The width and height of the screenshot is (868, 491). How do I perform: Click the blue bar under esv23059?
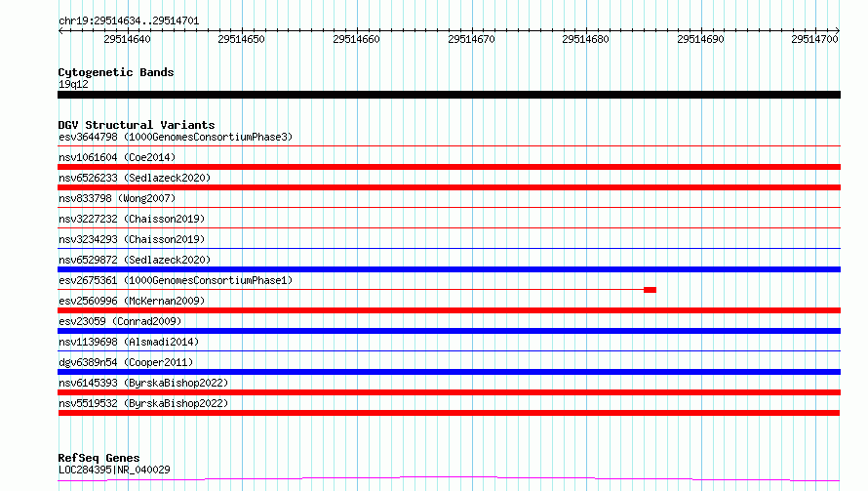pyautogui.click(x=449, y=331)
